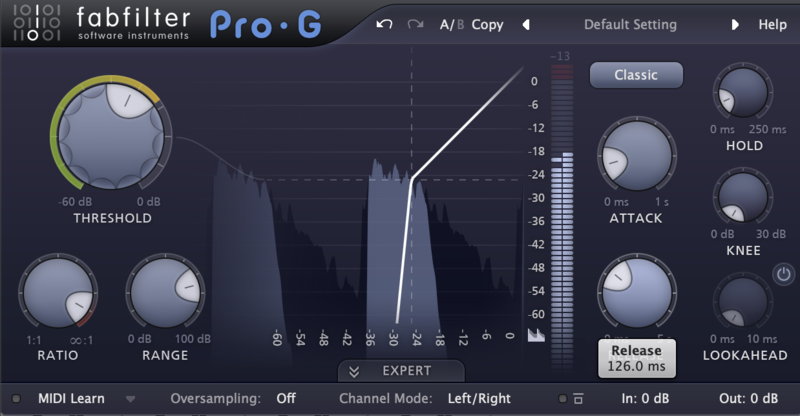
Task: Click the Redo arrow icon
Action: tap(415, 24)
